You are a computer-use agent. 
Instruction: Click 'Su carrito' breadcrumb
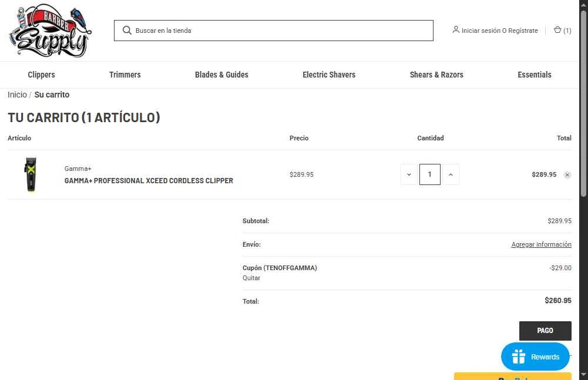[52, 95]
